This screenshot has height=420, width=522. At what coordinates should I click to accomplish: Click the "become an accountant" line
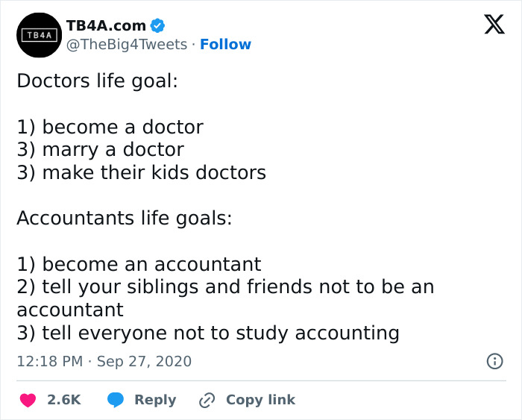(x=139, y=264)
